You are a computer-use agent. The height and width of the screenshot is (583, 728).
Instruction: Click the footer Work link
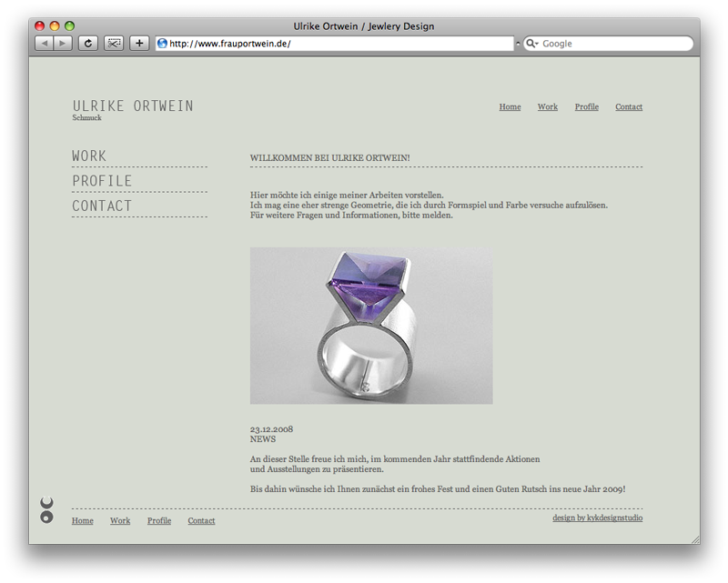click(x=120, y=521)
